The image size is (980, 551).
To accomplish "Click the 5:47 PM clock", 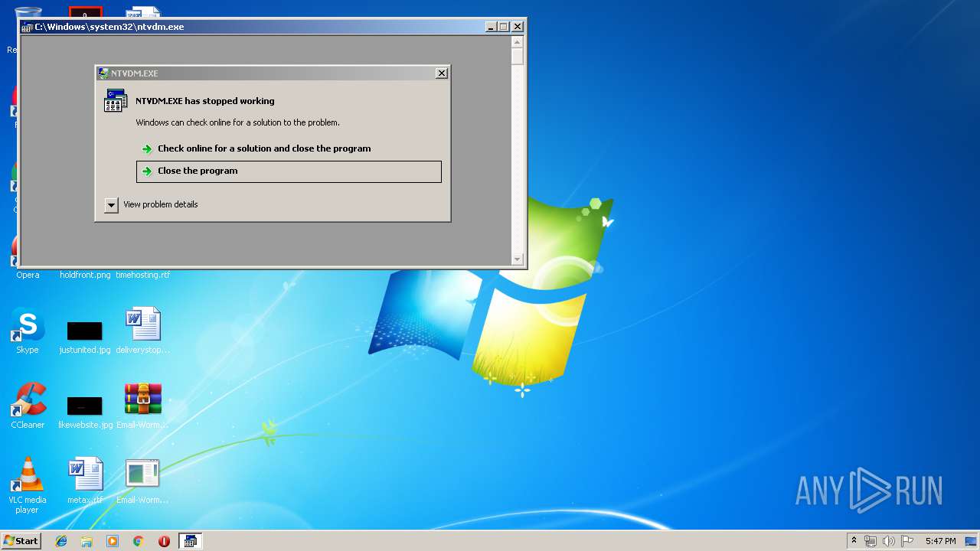I will coord(940,541).
